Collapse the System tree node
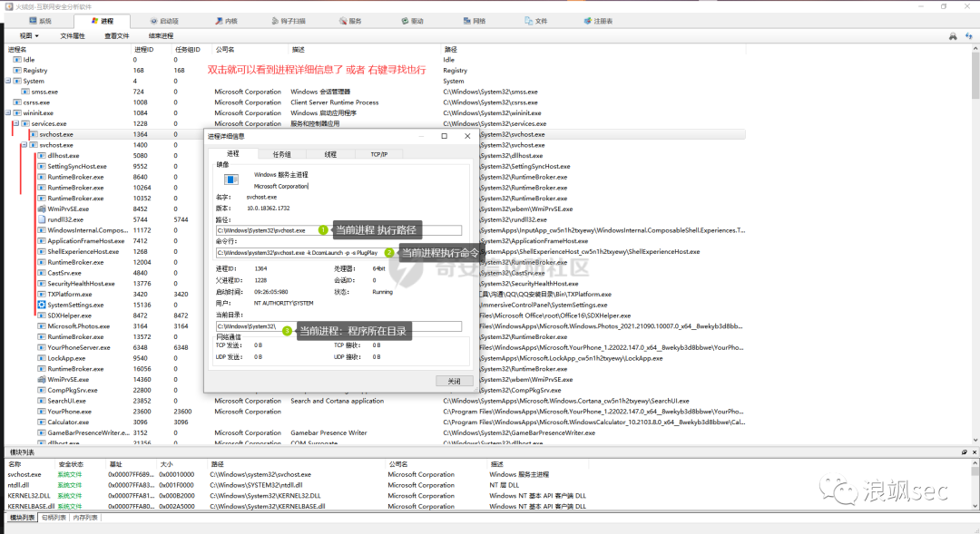The height and width of the screenshot is (534, 980). (8, 82)
